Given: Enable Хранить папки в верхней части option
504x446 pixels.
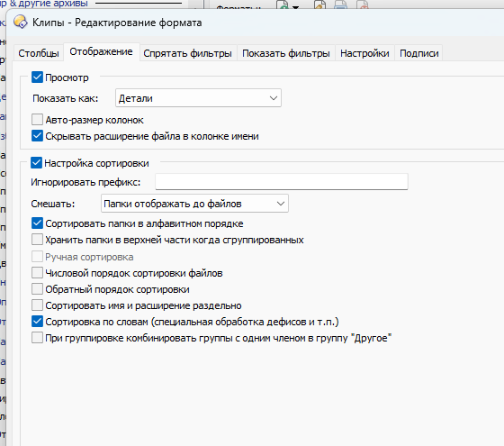Looking at the screenshot, I should [37, 240].
